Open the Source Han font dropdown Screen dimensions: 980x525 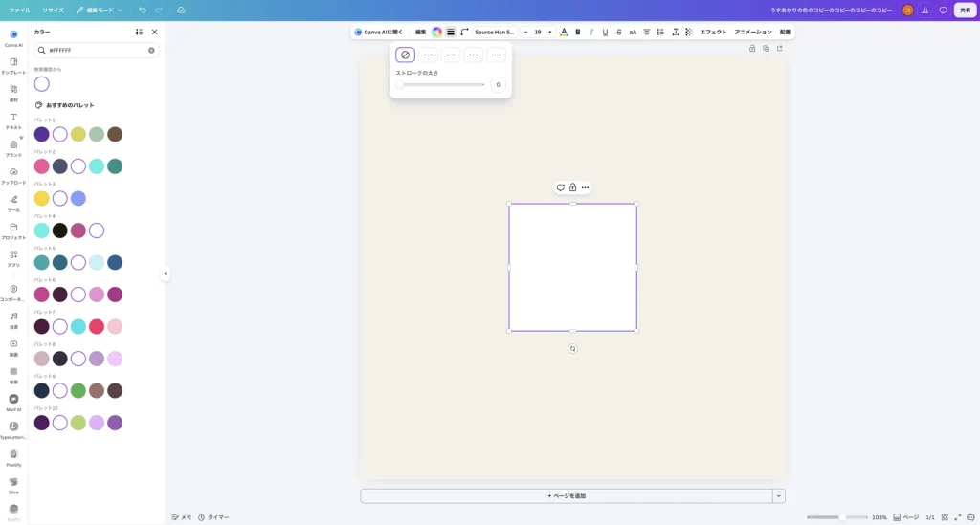click(x=495, y=32)
